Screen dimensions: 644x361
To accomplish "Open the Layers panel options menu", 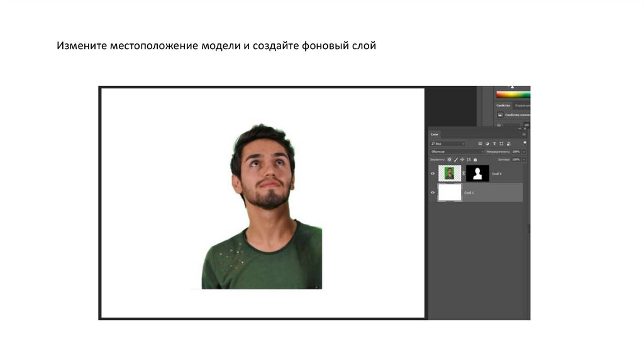I will 524,135.
